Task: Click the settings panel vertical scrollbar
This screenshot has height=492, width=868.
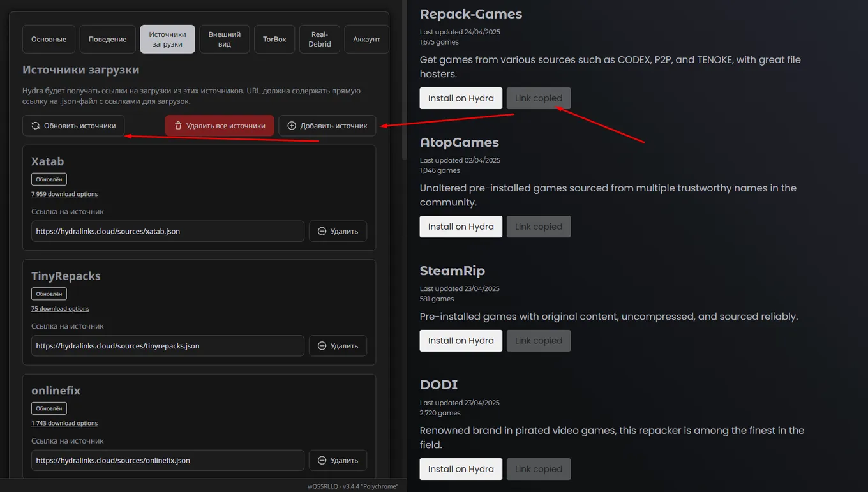Action: pos(404,80)
